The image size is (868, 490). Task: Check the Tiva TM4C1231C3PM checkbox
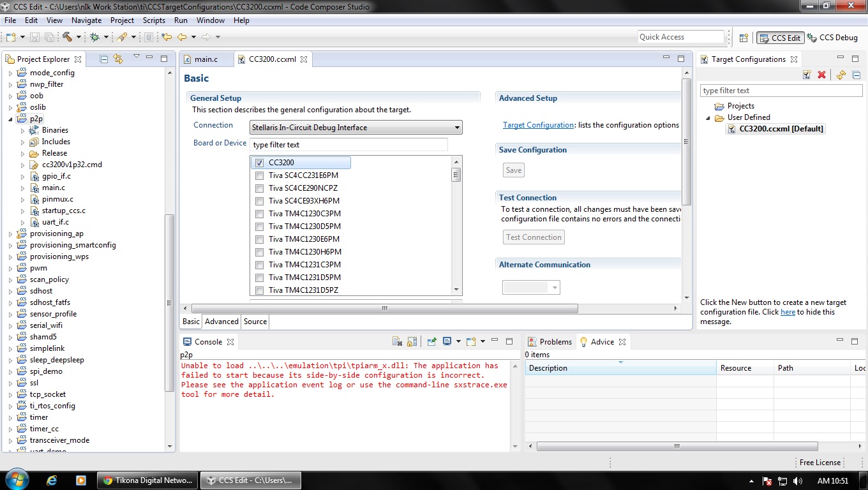pyautogui.click(x=259, y=265)
